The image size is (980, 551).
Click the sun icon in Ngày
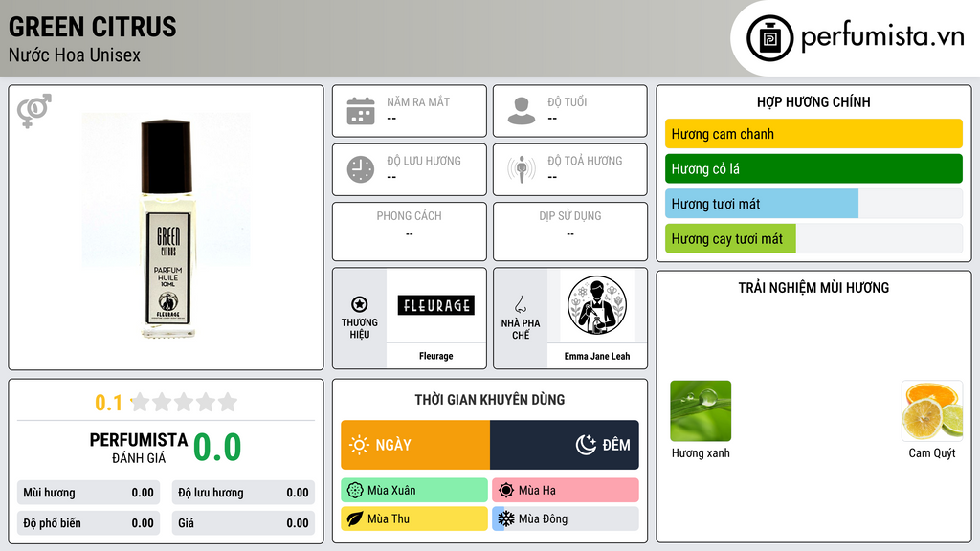point(359,445)
